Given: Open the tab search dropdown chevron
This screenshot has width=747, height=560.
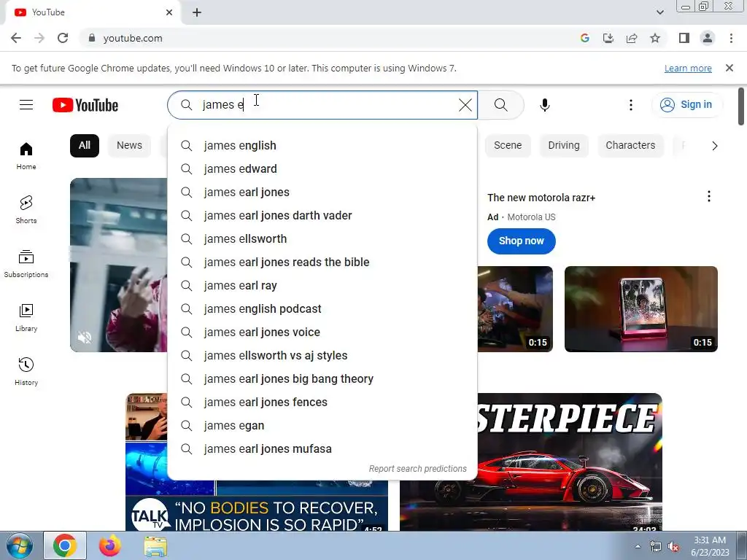Looking at the screenshot, I should 659,12.
